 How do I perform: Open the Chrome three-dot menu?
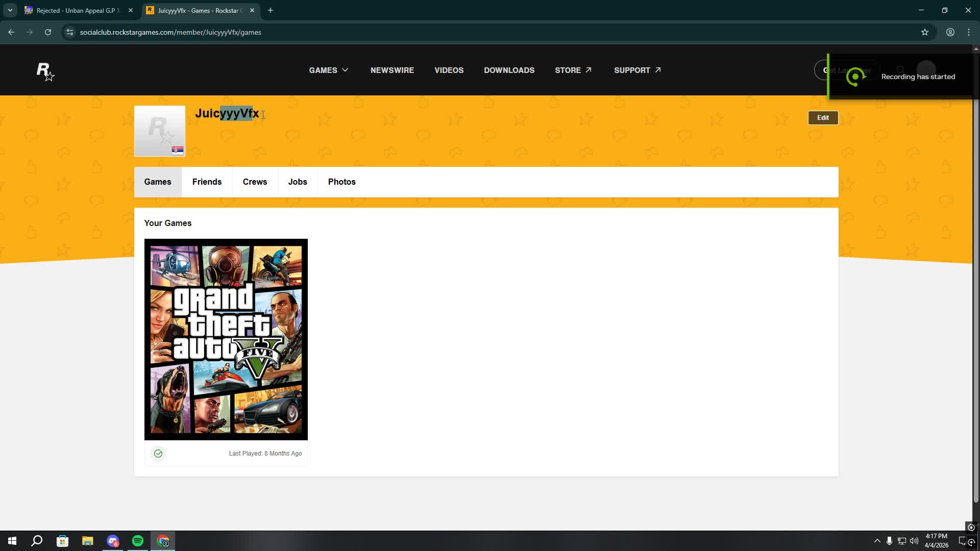(969, 32)
